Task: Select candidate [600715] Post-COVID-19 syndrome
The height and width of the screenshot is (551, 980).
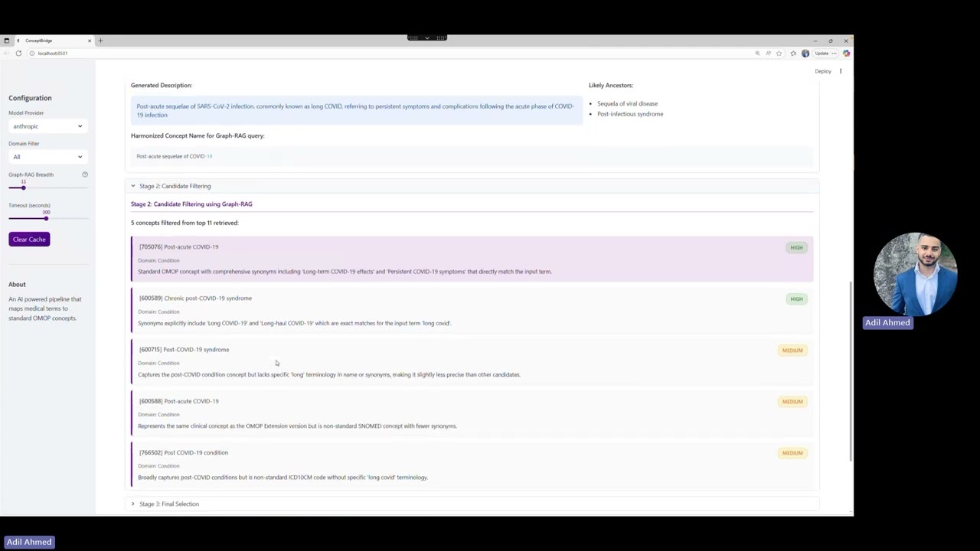Action: pos(472,361)
